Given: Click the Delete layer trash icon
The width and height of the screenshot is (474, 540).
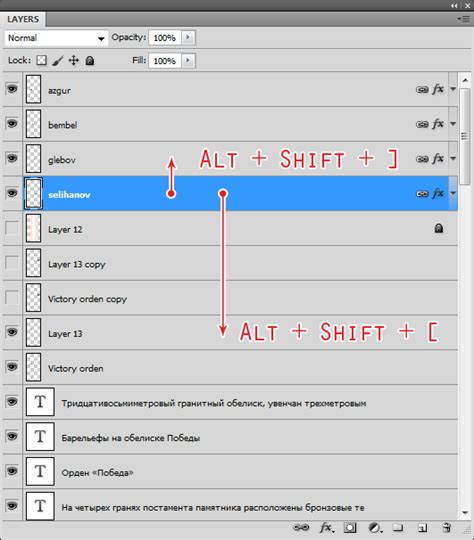Looking at the screenshot, I should point(446,527).
